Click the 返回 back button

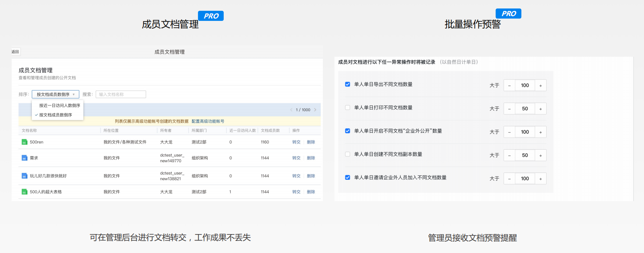point(15,52)
